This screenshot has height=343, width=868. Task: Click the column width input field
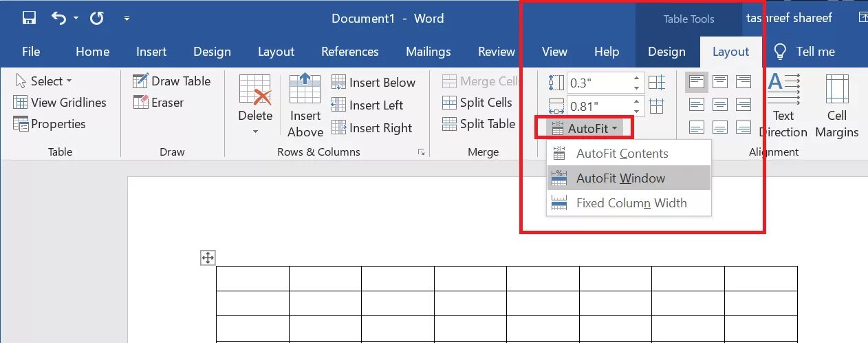tap(598, 106)
